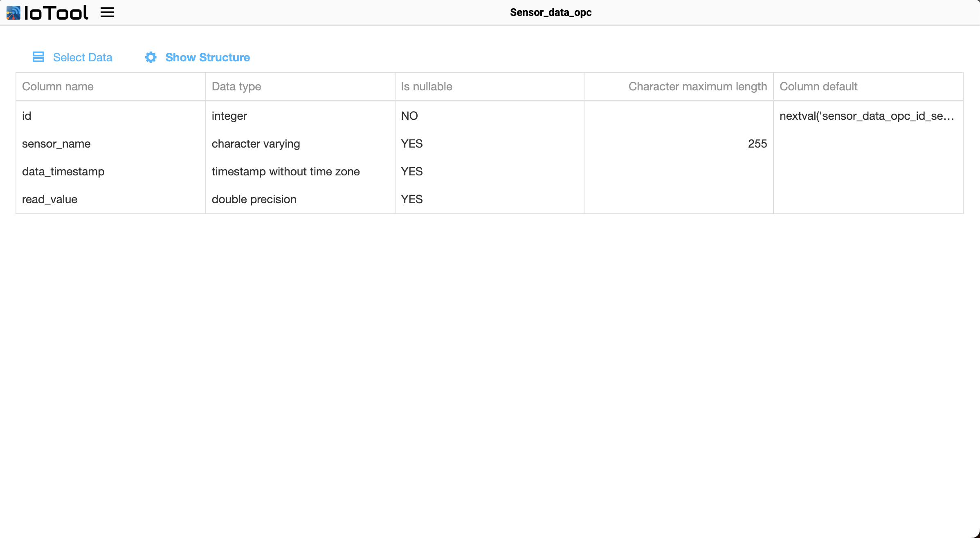Select the sensor_name cell
The image size is (980, 538).
pos(110,143)
